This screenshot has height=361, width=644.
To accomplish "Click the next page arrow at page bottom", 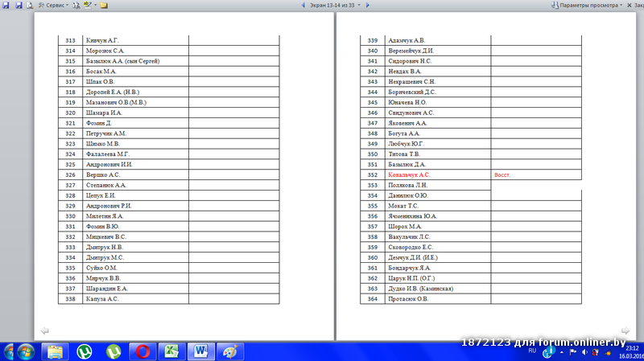I will pyautogui.click(x=625, y=330).
